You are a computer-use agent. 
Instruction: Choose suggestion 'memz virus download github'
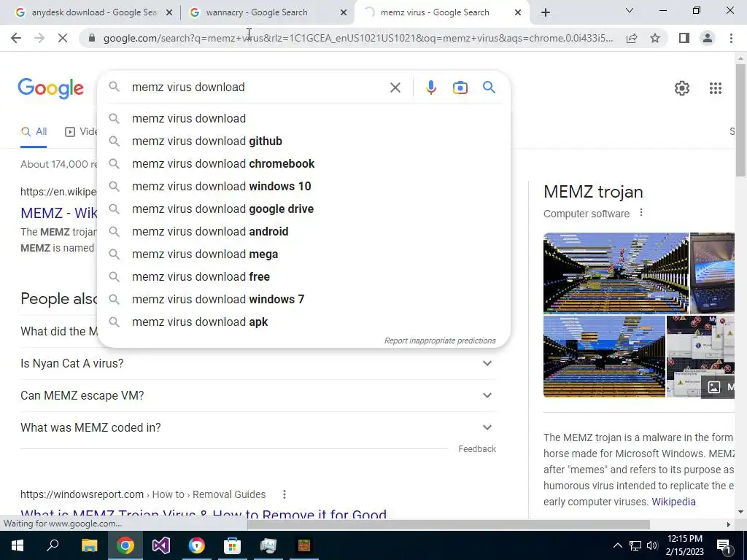click(x=303, y=141)
